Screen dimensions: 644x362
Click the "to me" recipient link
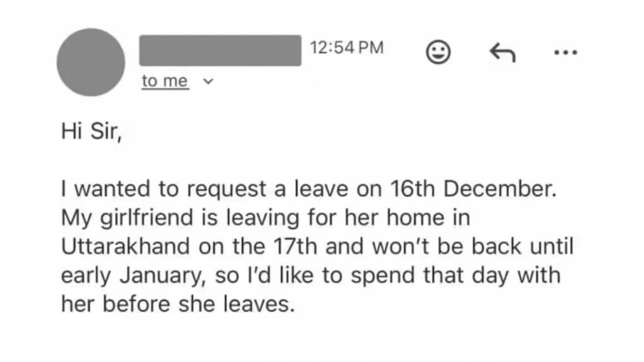[165, 81]
